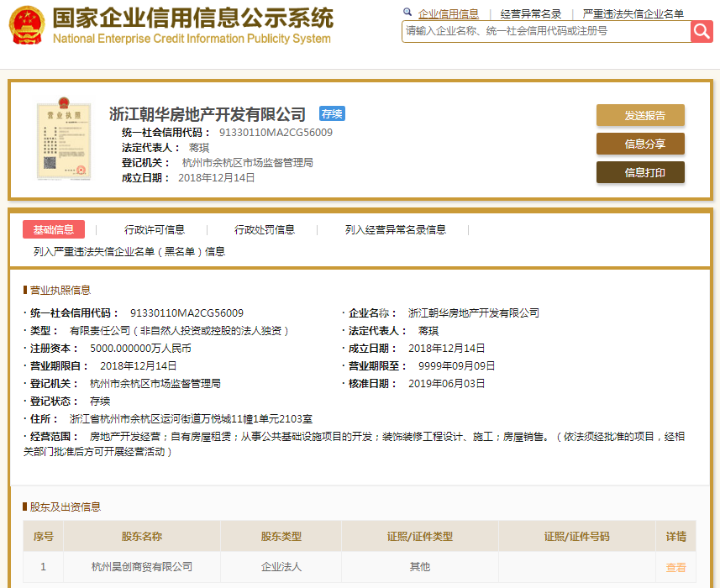Click the 营业执照信息 section heading
The height and width of the screenshot is (588, 720).
[60, 290]
